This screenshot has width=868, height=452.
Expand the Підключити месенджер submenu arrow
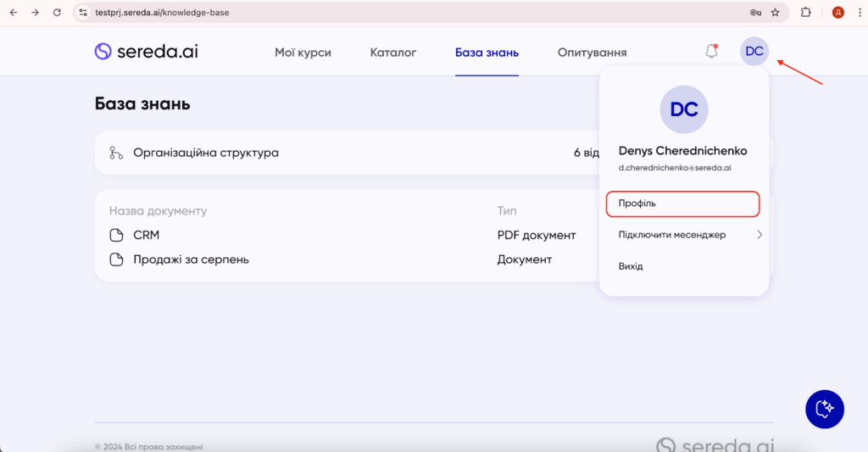(759, 235)
